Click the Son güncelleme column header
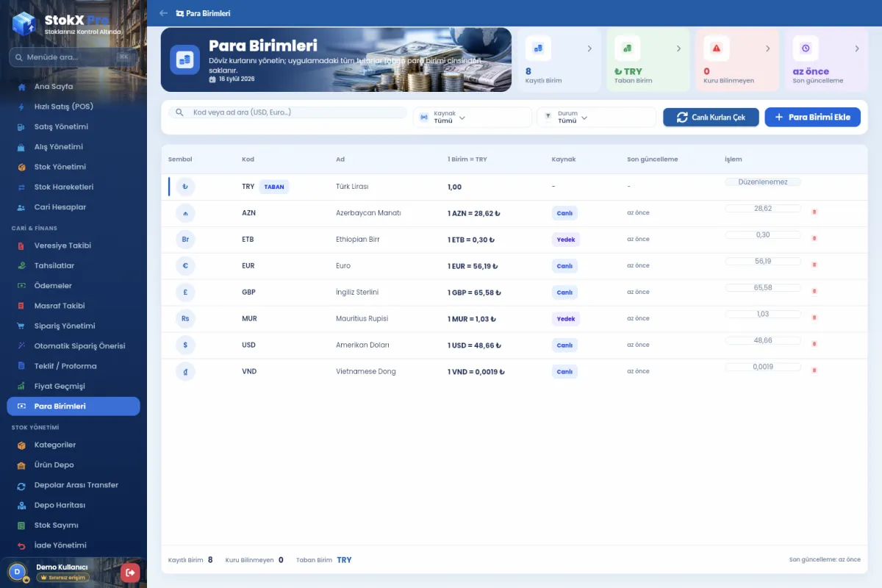Viewport: 882px width, 588px height. coord(653,159)
